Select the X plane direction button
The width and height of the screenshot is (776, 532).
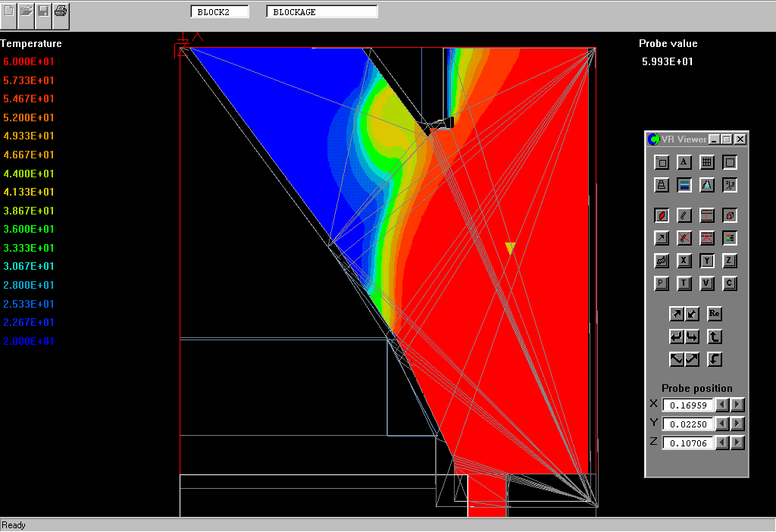click(684, 261)
